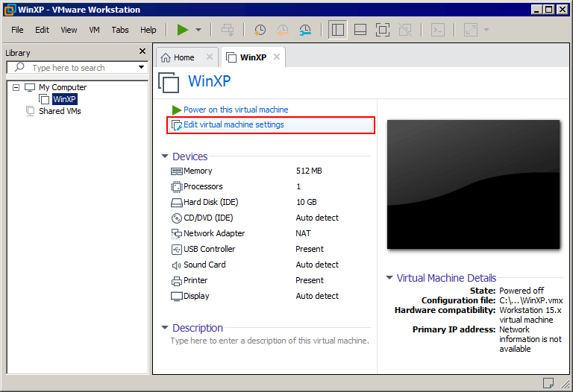Click the Processors device icon
The height and width of the screenshot is (392, 573).
point(177,187)
